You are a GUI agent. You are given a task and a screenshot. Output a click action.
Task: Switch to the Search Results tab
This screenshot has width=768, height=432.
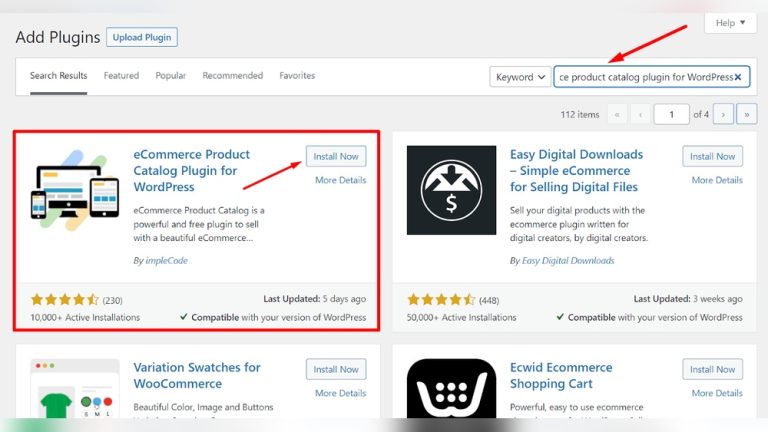click(x=58, y=75)
